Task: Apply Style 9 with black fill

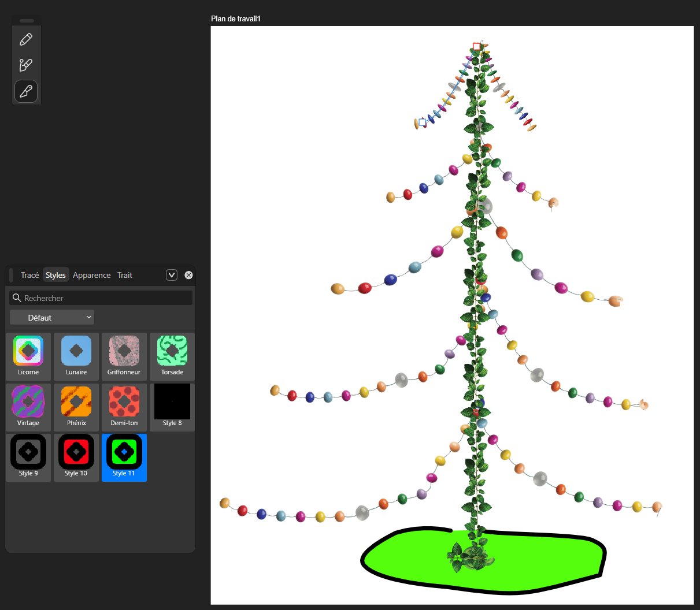Action: point(28,457)
